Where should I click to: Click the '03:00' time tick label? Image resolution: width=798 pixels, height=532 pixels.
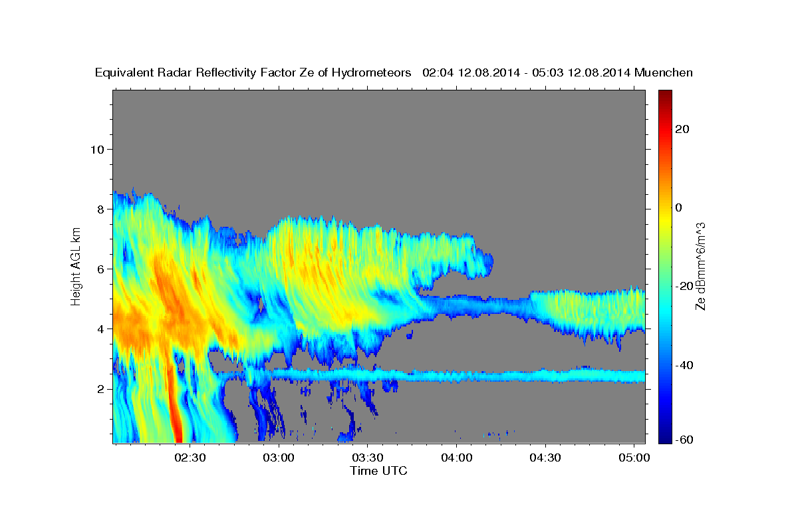(x=279, y=458)
